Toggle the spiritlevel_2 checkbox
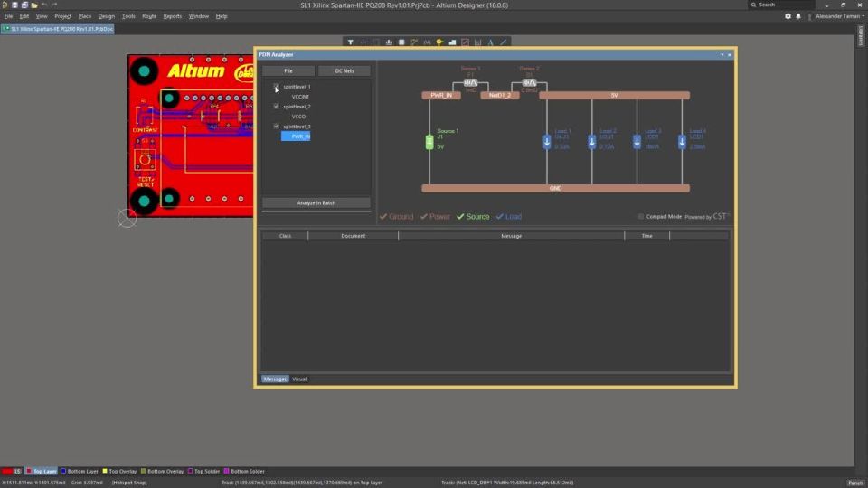 click(277, 107)
